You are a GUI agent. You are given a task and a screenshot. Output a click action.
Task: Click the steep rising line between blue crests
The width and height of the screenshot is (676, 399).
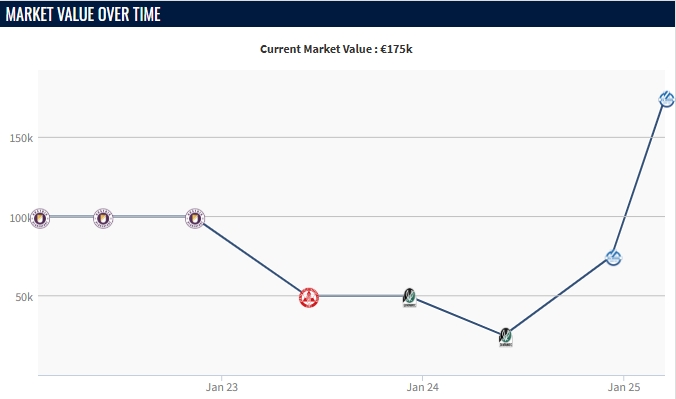[640, 179]
